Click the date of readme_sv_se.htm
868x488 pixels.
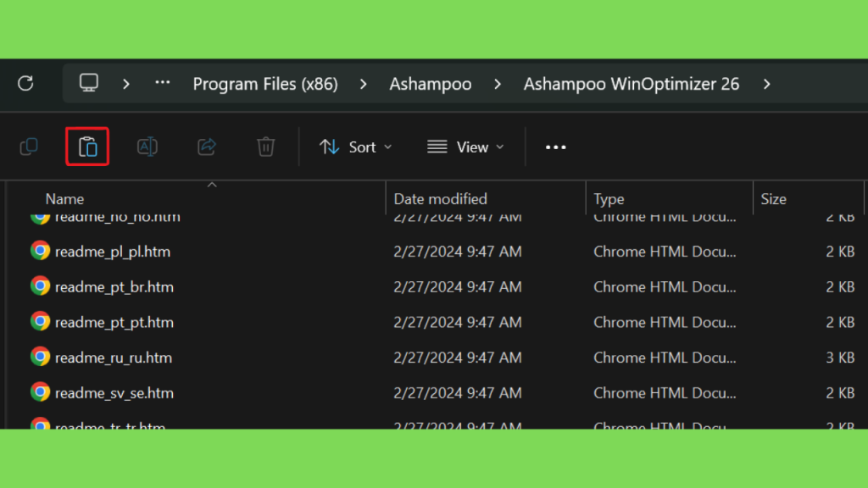457,393
